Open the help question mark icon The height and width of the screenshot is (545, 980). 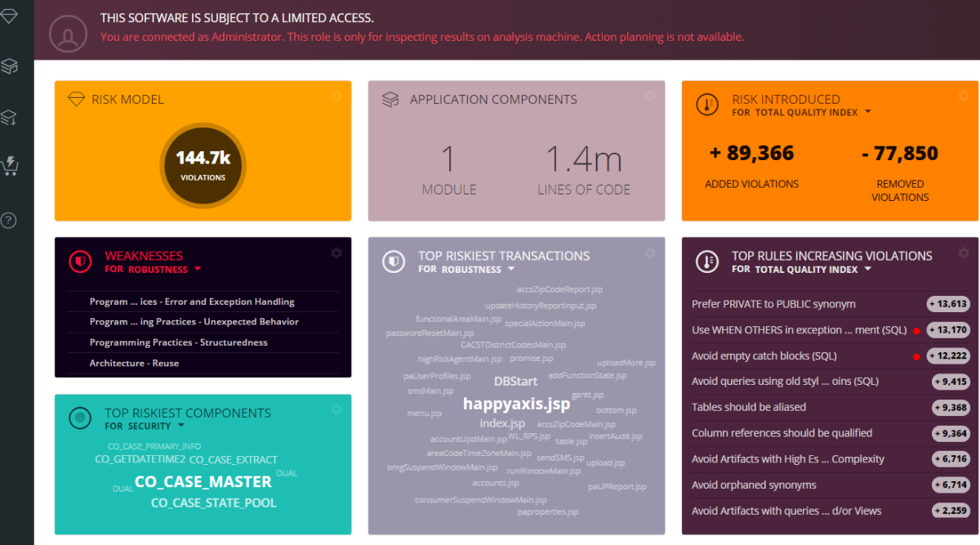tap(9, 220)
